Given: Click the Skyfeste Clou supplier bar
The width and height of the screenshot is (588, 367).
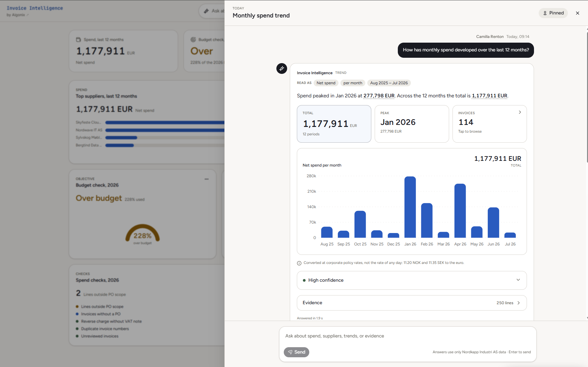Looking at the screenshot, I should tap(165, 123).
